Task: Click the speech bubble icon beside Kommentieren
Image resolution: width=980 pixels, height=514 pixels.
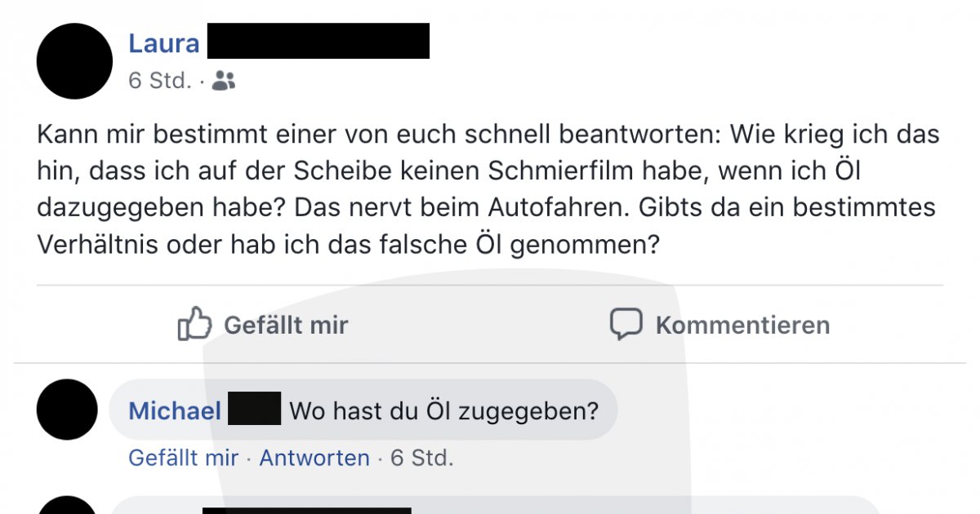Action: 626,324
